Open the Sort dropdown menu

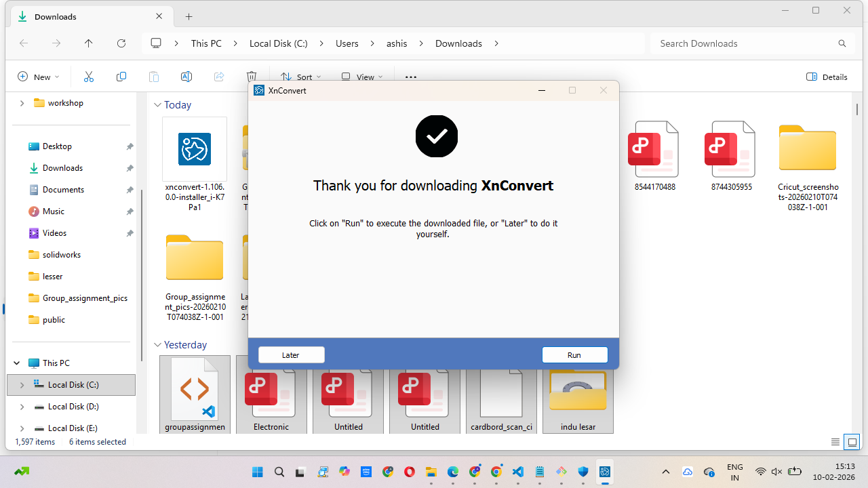coord(301,77)
